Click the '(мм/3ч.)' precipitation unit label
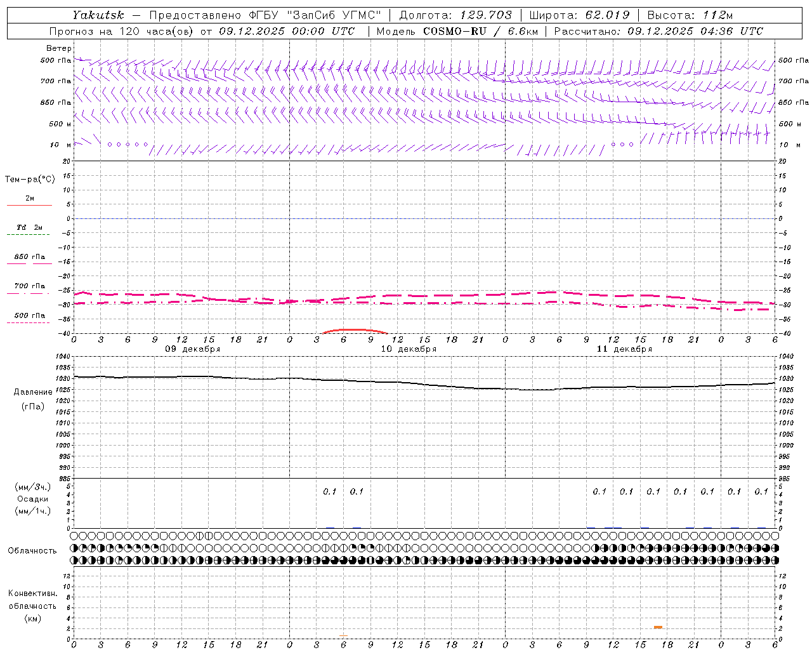Viewport: 812px width, 650px height. point(33,487)
